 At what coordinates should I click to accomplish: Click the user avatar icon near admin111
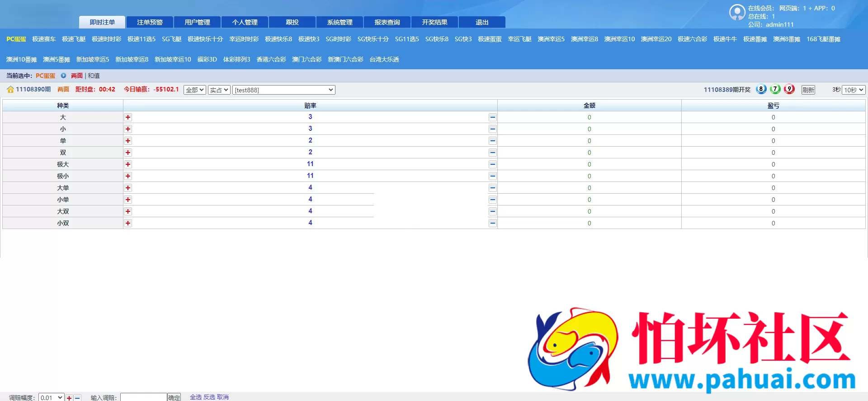737,13
